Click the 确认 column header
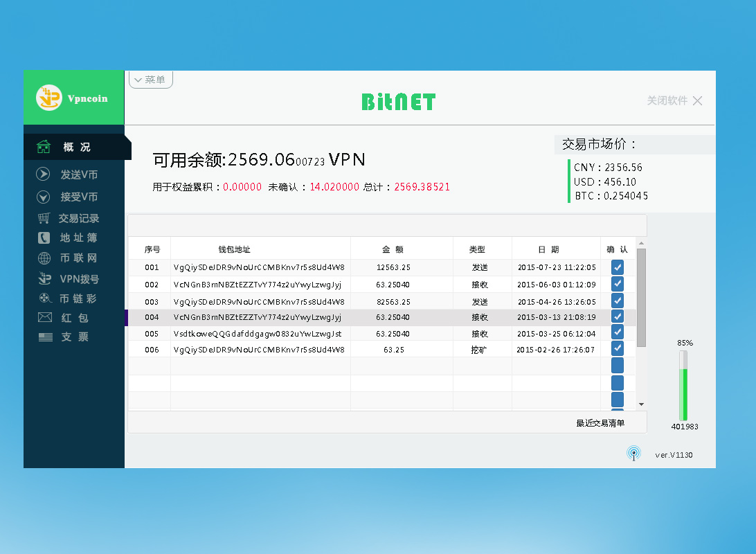The height and width of the screenshot is (554, 756). coord(617,249)
